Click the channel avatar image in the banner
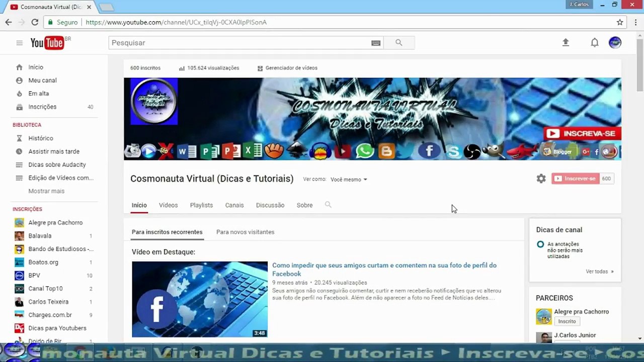 154,102
